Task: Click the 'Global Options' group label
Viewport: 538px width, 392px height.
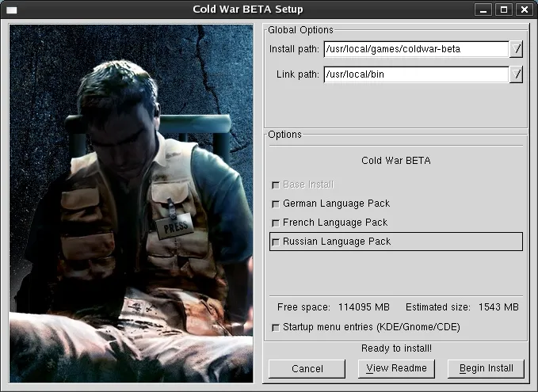Action: pyautogui.click(x=300, y=30)
